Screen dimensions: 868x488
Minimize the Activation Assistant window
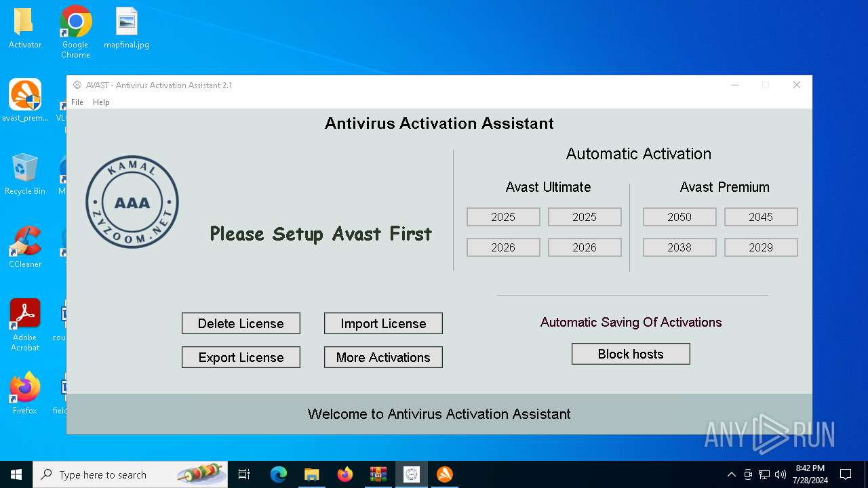click(735, 85)
